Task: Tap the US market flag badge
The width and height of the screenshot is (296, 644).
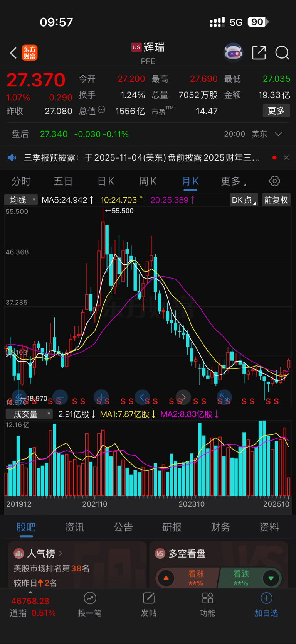Action: (136, 47)
